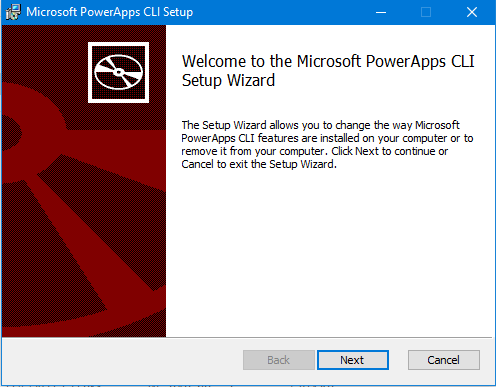Click the disabled maximize button
The height and width of the screenshot is (387, 496).
pos(426,12)
